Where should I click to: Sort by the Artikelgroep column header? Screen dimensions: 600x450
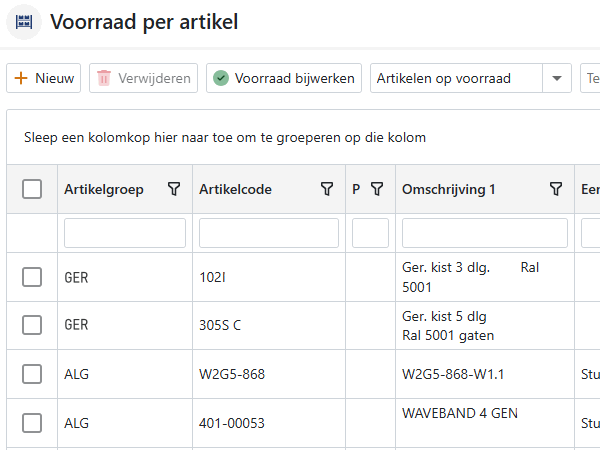pos(104,189)
